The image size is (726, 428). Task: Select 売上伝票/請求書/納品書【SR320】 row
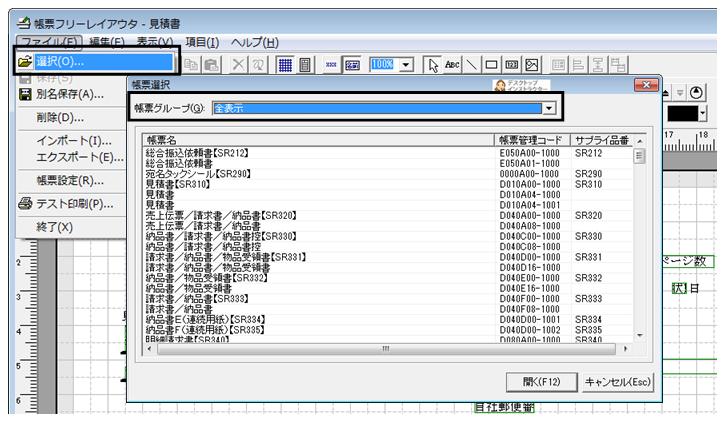point(388,215)
